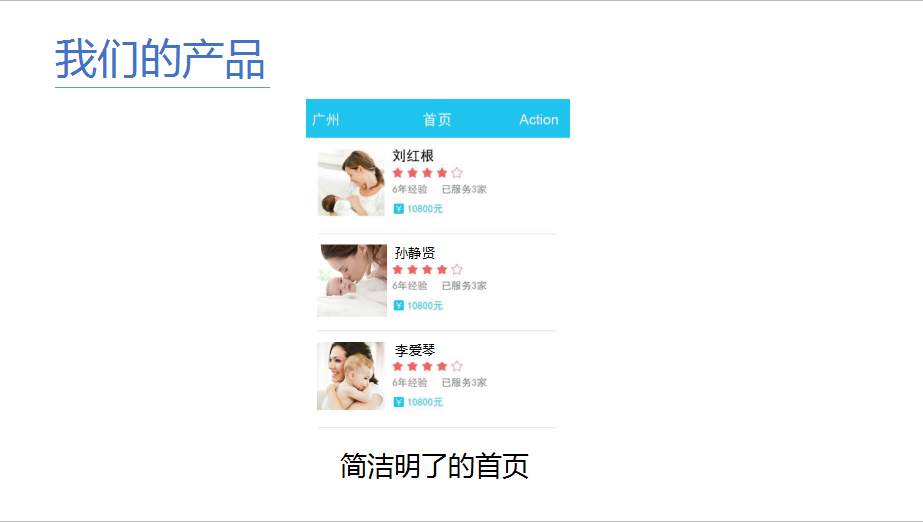The image size is (923, 522).
Task: Select the 首页 title in header
Action: (x=437, y=119)
